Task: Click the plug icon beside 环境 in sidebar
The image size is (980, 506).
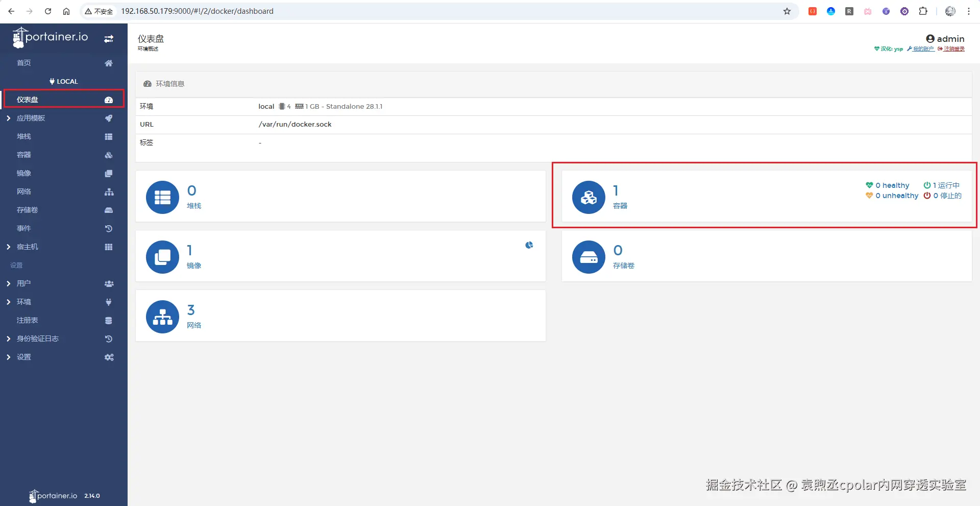Action: click(x=109, y=302)
